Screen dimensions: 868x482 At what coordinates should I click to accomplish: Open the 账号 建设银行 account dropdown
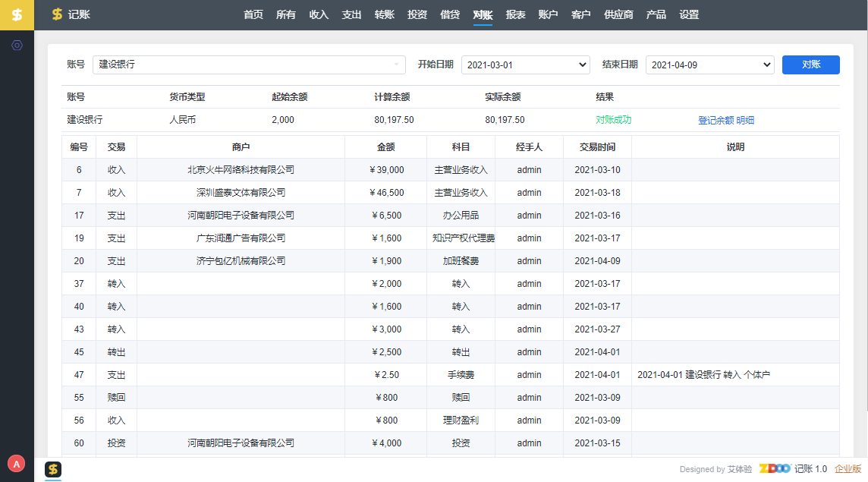coord(249,65)
